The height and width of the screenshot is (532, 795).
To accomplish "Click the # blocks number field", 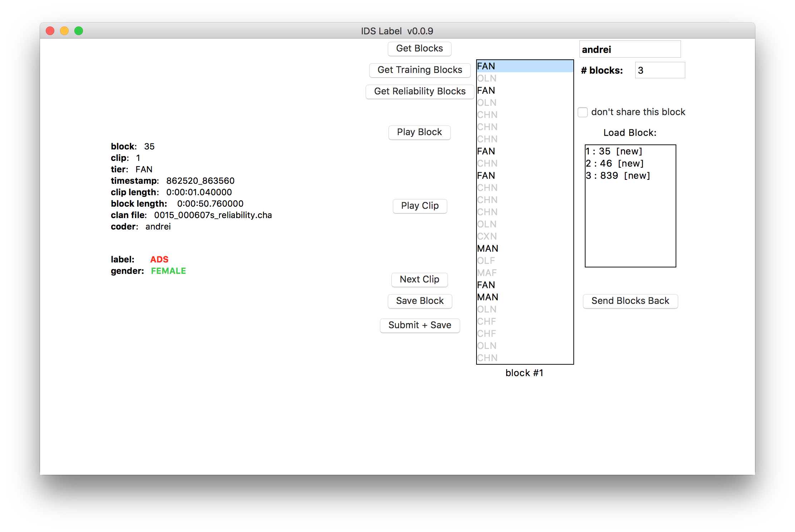I will click(x=660, y=70).
